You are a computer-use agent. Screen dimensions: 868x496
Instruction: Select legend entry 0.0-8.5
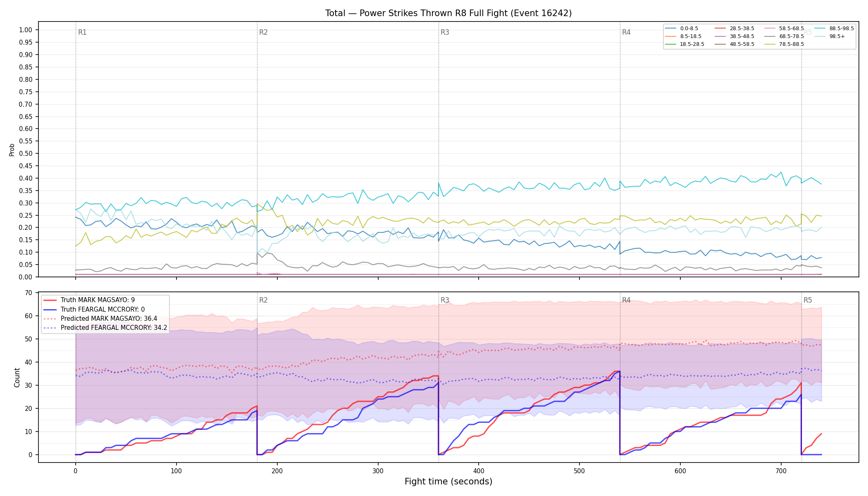tap(681, 29)
